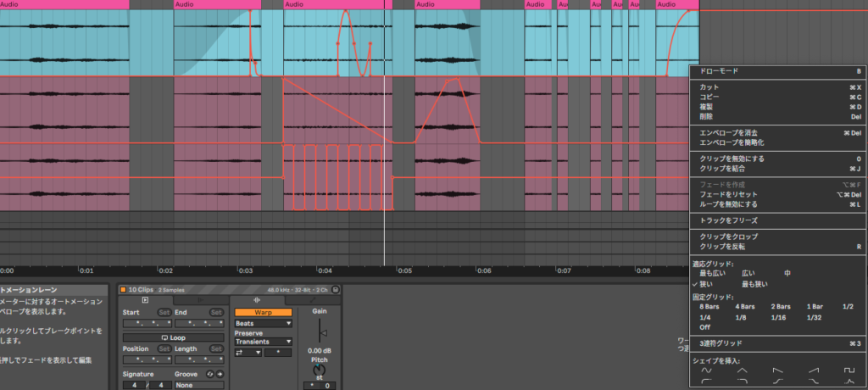Expand the Preserve Transients dropdown

click(x=263, y=342)
